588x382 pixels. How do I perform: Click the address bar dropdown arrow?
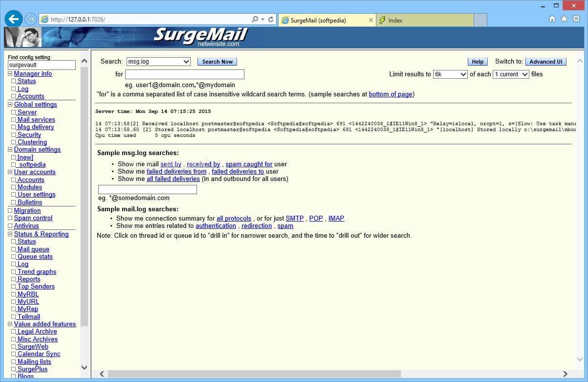pyautogui.click(x=263, y=20)
